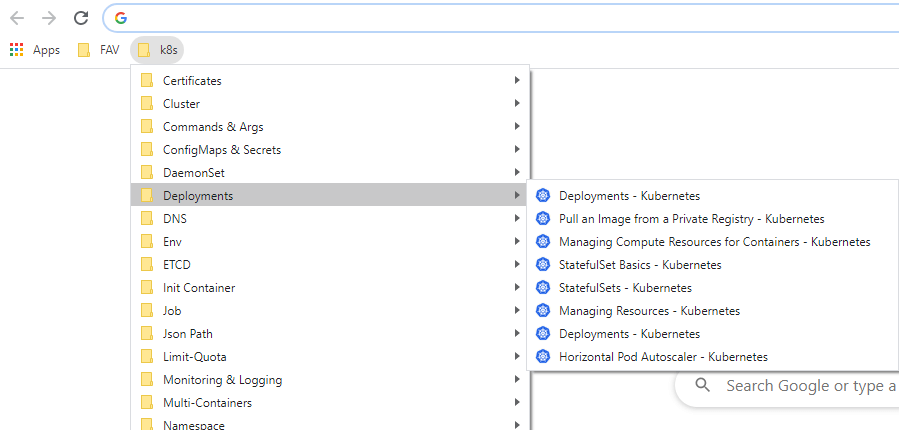The height and width of the screenshot is (430, 899).
Task: Open the FAV bookmarks folder
Action: click(x=99, y=50)
